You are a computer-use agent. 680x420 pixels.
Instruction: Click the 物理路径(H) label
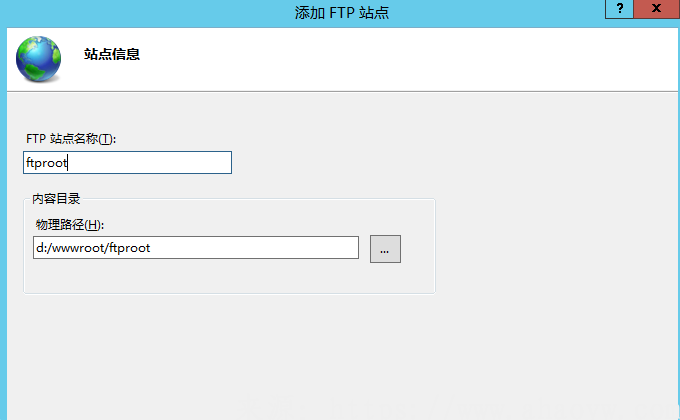click(x=69, y=225)
